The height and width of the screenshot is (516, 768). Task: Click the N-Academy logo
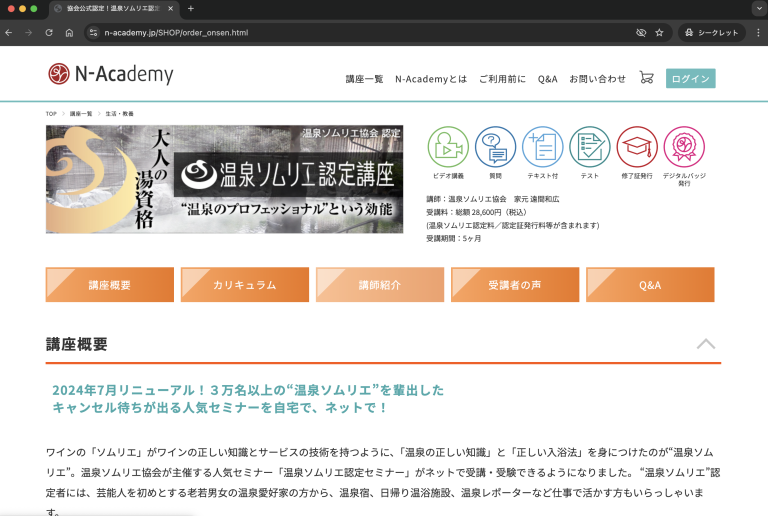[x=111, y=74]
